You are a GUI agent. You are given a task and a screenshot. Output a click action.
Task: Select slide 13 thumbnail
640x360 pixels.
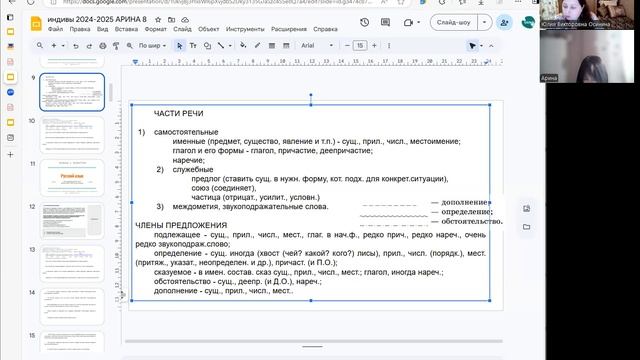72,264
